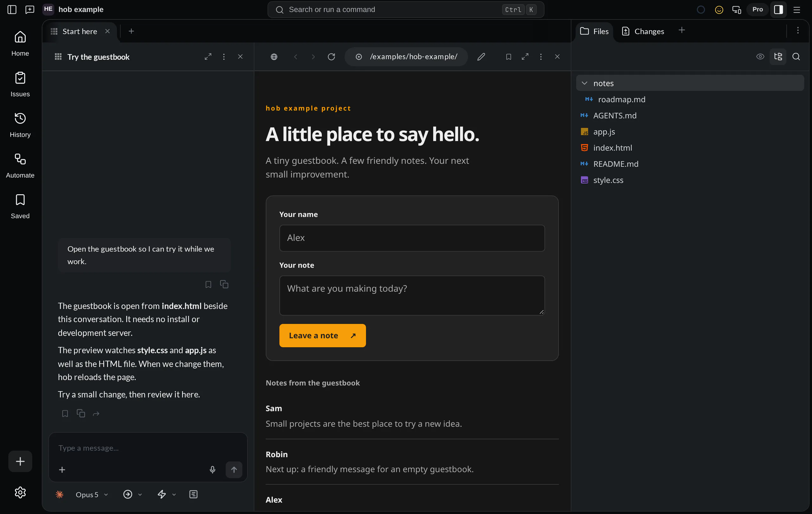The height and width of the screenshot is (514, 812).
Task: Go to Home in the sidebar
Action: coord(20,43)
